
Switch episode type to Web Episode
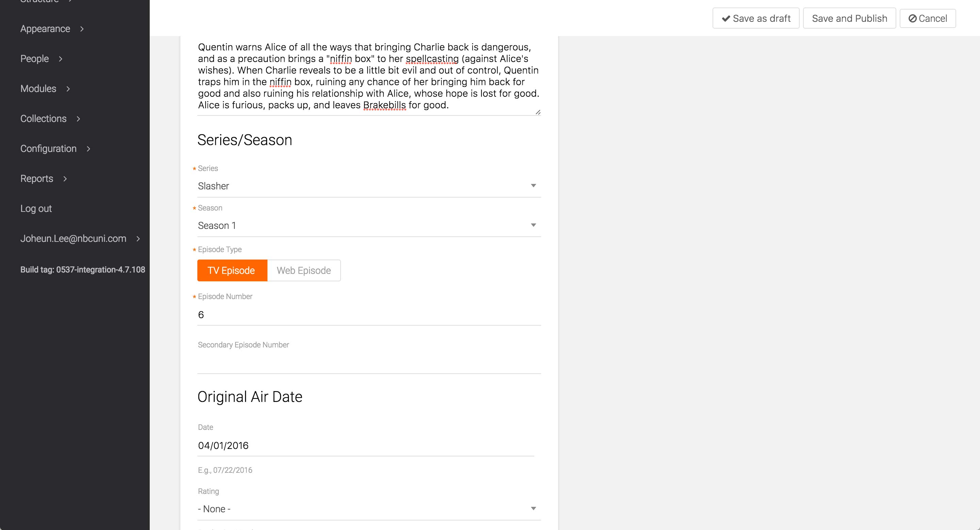(304, 270)
